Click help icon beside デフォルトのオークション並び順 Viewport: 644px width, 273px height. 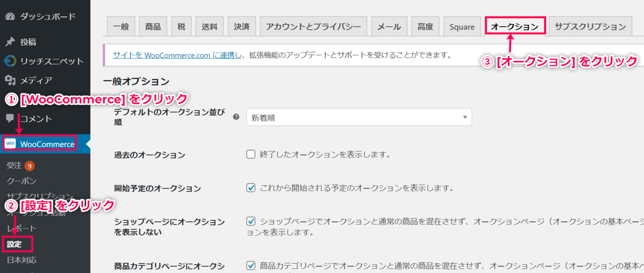(x=236, y=117)
